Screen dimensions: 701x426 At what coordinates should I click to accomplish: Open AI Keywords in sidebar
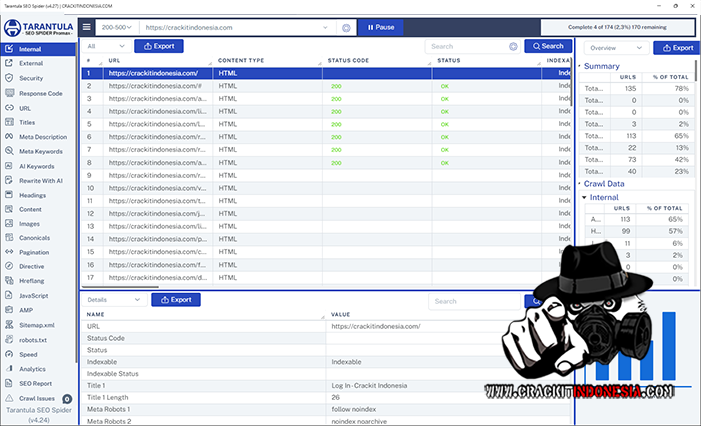pyautogui.click(x=37, y=166)
